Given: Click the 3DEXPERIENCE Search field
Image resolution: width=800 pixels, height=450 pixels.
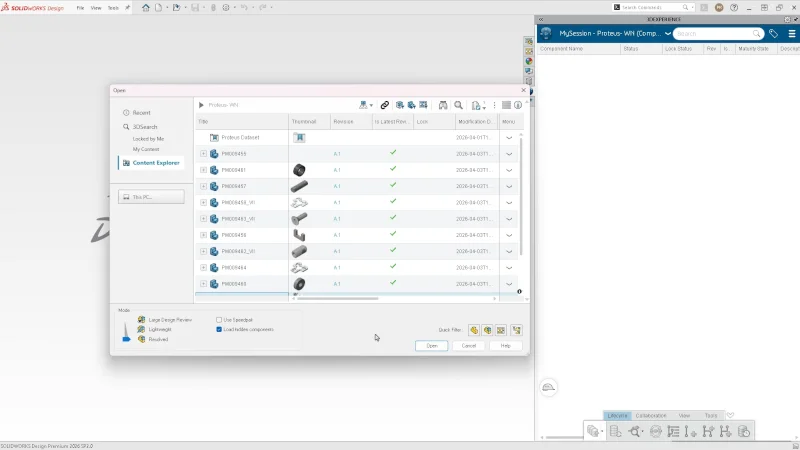Looking at the screenshot, I should pos(718,34).
